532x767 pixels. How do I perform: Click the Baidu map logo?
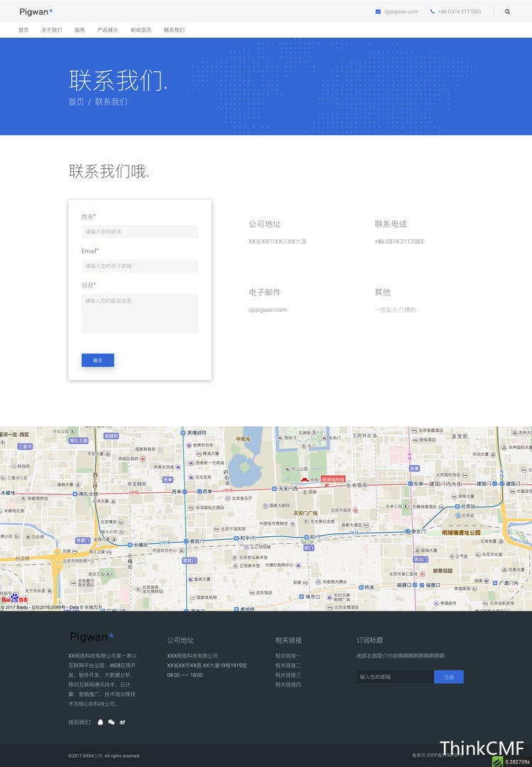tap(14, 598)
